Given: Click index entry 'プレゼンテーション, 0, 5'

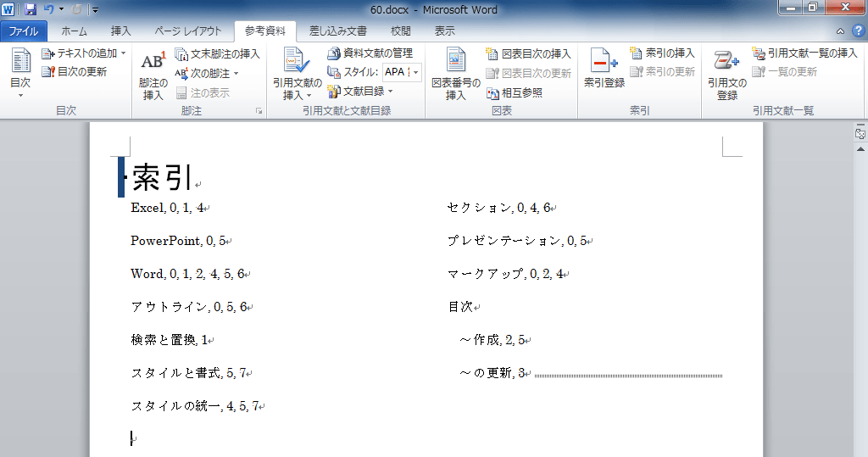Looking at the screenshot, I should click(516, 241).
